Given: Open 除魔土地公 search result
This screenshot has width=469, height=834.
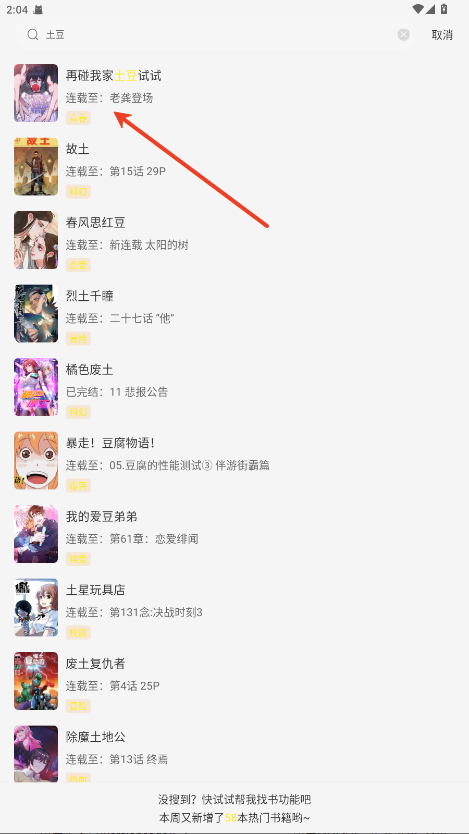Looking at the screenshot, I should click(234, 754).
